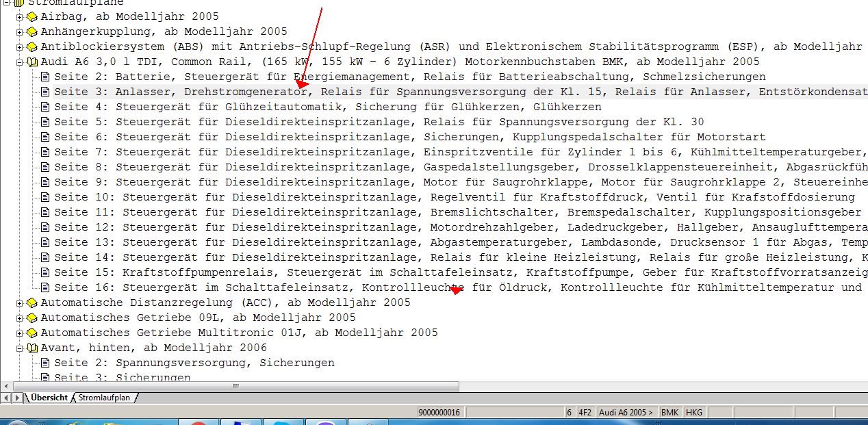The image size is (868, 425).
Task: Open Seite 10 with Regelventil für Kraftstoffdruck
Action: pyautogui.click(x=455, y=197)
